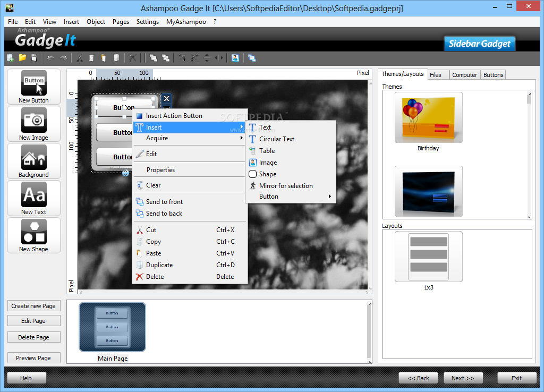Click the rotate right toolbar icon
This screenshot has height=392, width=544.
(194, 58)
